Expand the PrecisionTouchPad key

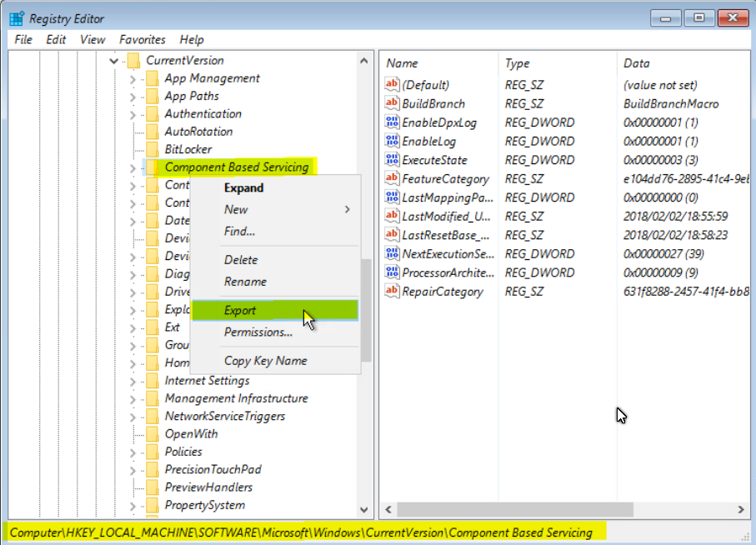(133, 470)
